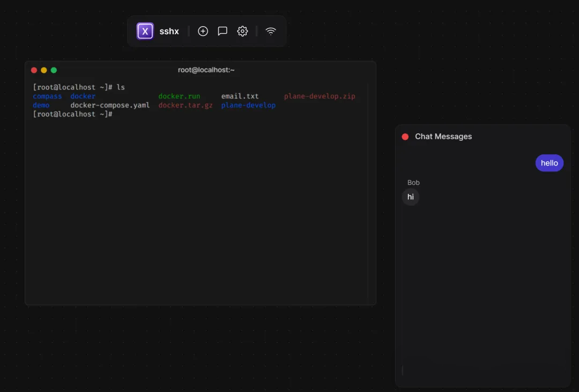Screen dimensions: 579x392
Task: Click the sshx purple logo icon
Action: pos(145,31)
